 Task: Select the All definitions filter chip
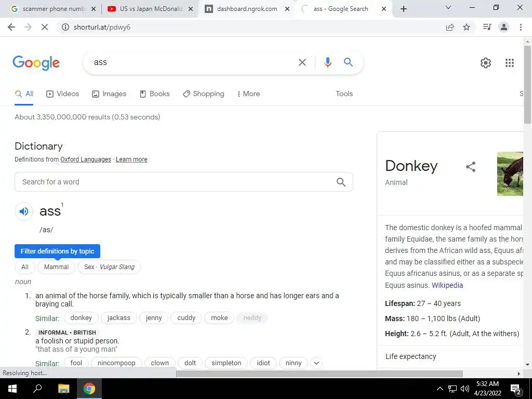pos(25,267)
